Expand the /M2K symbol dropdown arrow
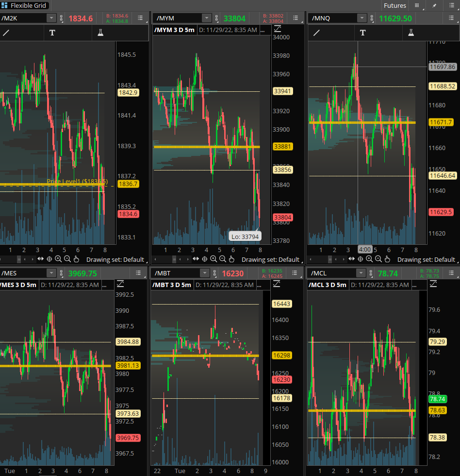 pyautogui.click(x=51, y=18)
